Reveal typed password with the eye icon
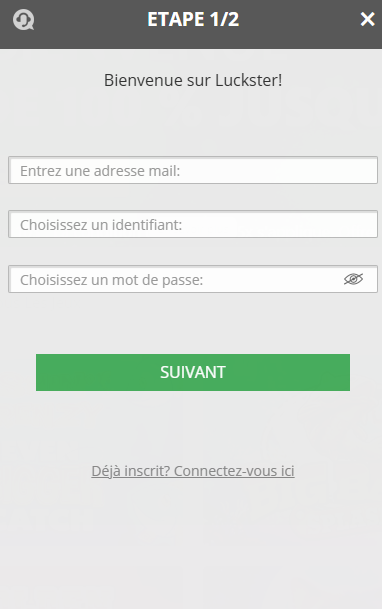The width and height of the screenshot is (382, 609). [x=353, y=279]
